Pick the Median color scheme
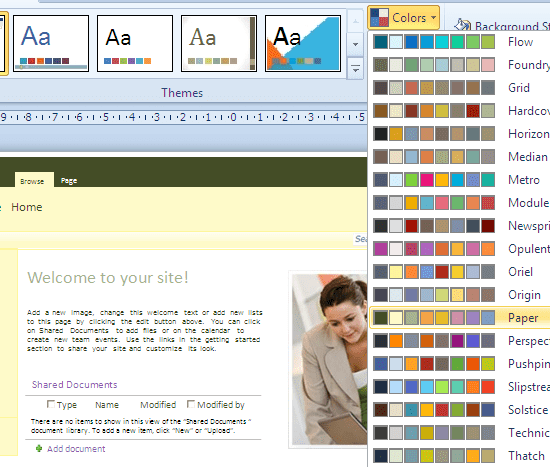 point(460,157)
